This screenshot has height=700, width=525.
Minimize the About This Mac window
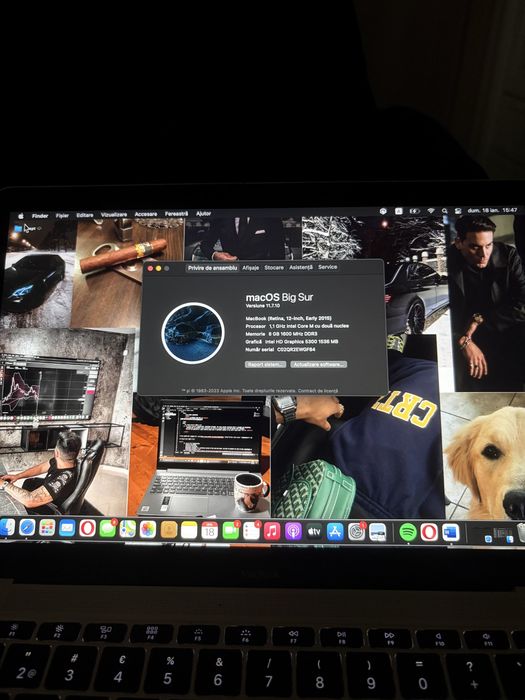pos(158,268)
